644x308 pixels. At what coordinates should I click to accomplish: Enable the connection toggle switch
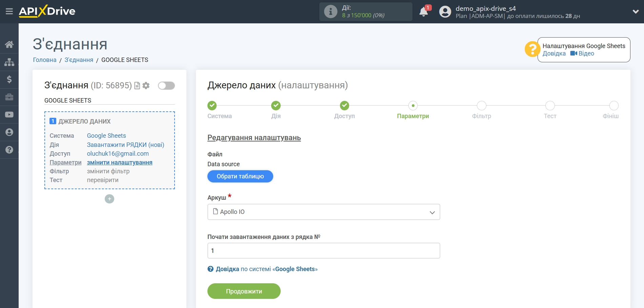(166, 86)
